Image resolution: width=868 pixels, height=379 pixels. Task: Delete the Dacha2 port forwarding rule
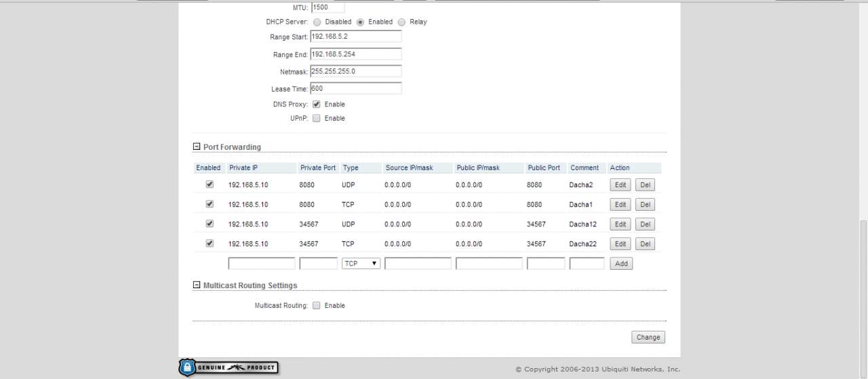[x=645, y=185]
